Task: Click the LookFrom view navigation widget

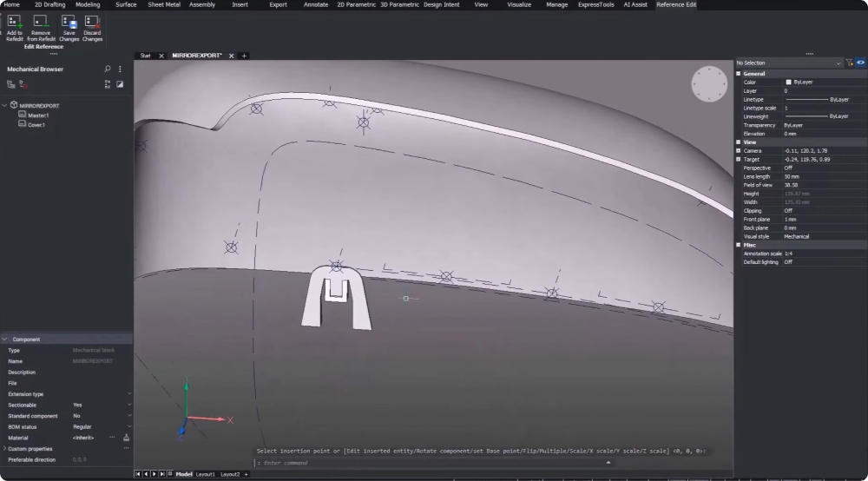Action: [x=709, y=84]
